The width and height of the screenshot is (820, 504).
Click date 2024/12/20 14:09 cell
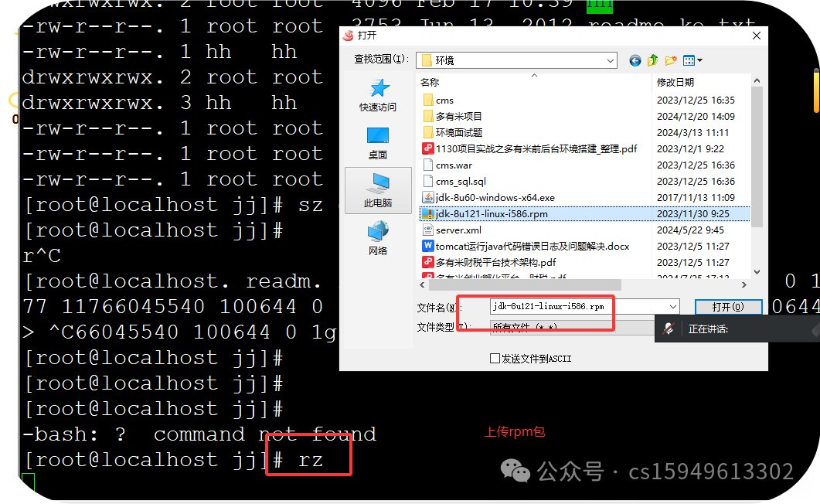pyautogui.click(x=696, y=116)
